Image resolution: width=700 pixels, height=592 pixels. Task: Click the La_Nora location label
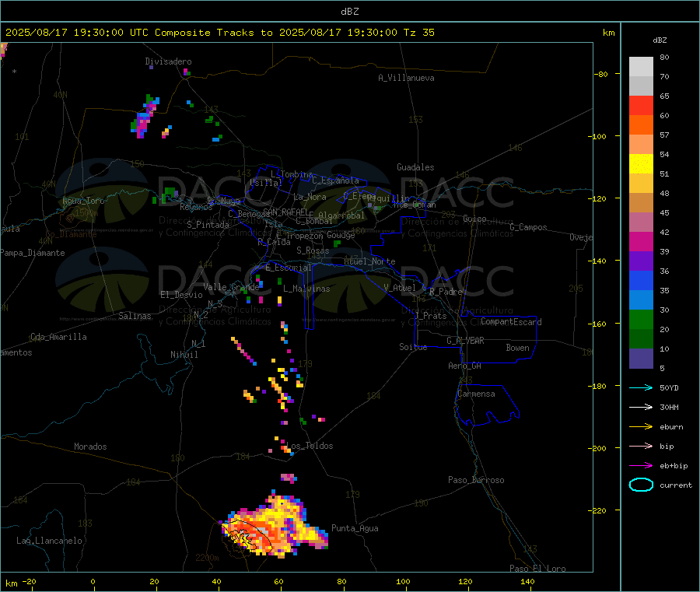pyautogui.click(x=310, y=197)
